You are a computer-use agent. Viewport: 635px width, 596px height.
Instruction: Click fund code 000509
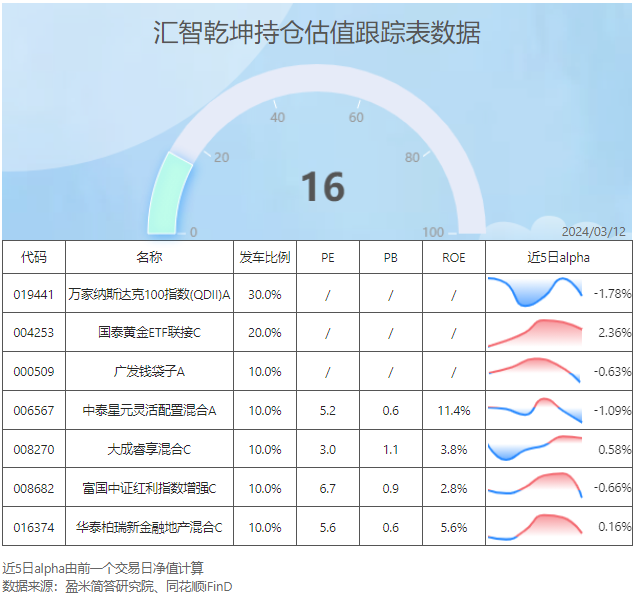click(34, 371)
